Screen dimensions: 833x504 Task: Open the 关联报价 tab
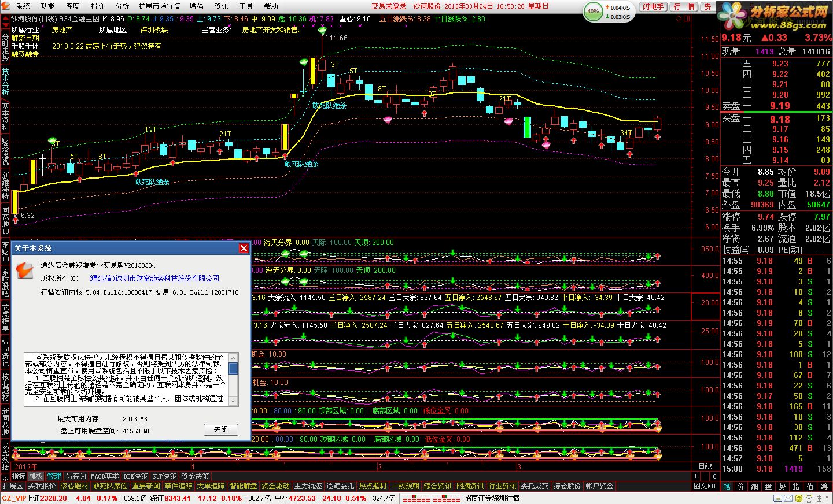(42, 486)
